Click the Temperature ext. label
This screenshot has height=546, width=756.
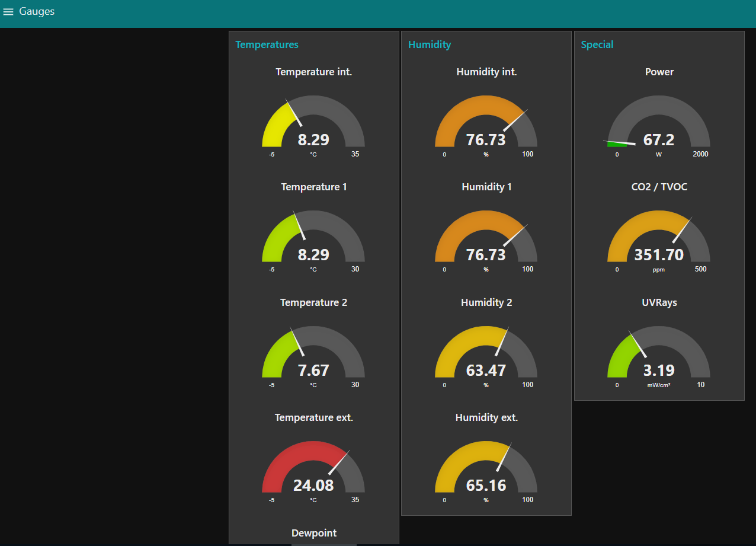pos(314,417)
